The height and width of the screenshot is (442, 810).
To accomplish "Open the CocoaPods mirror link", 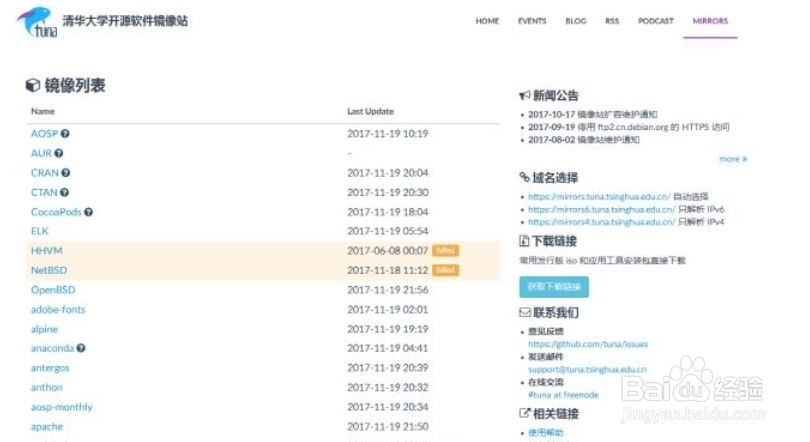I will 56,212.
